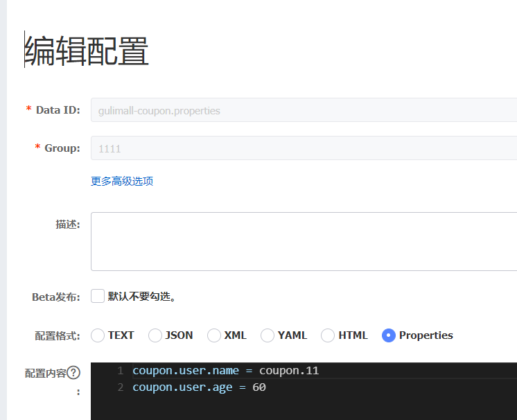Click the Data ID label
The image size is (517, 420).
pyautogui.click(x=58, y=110)
